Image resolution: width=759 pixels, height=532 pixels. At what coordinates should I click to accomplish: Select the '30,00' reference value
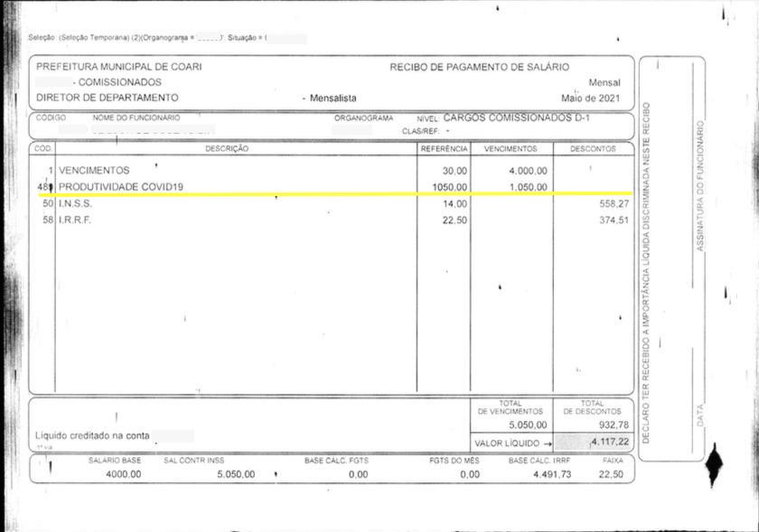tap(454, 171)
